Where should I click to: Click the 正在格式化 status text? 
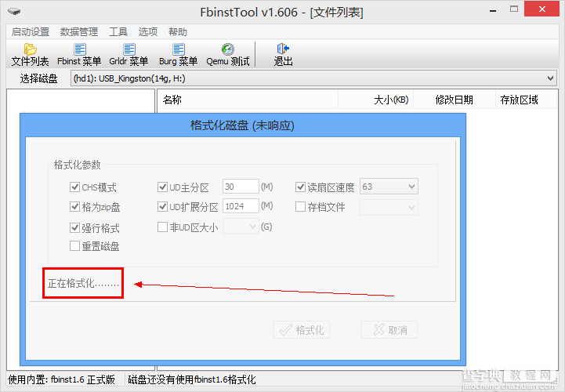coord(83,284)
